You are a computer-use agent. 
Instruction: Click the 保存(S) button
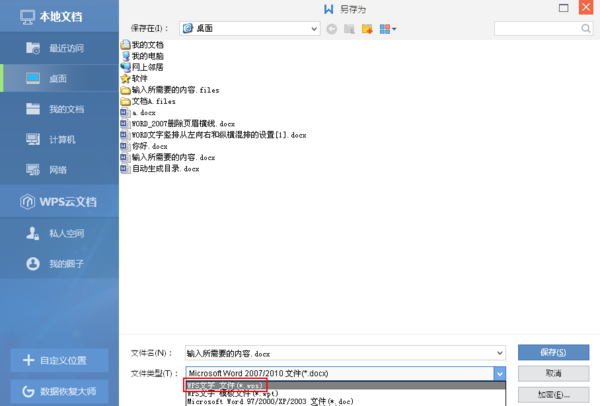click(553, 352)
